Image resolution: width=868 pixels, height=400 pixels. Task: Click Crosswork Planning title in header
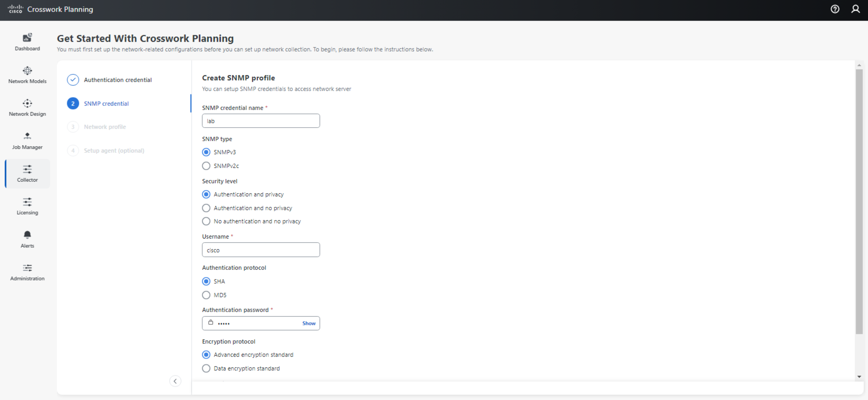[60, 9]
